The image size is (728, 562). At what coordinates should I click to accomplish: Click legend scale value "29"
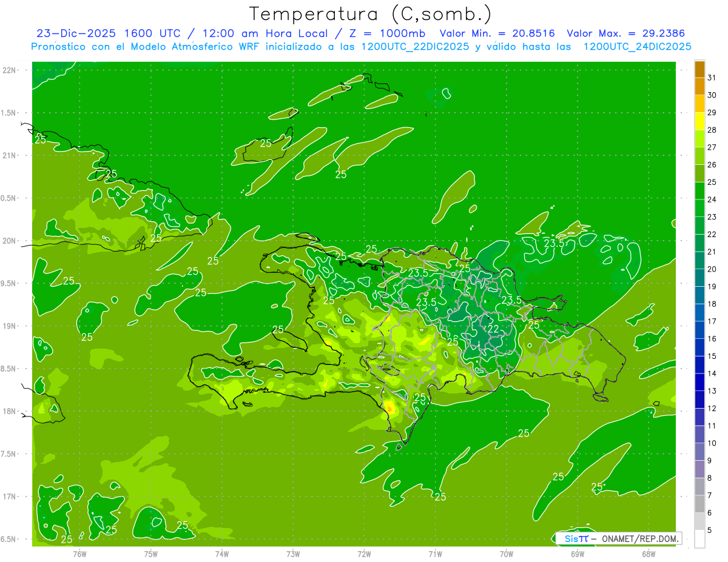(x=712, y=113)
